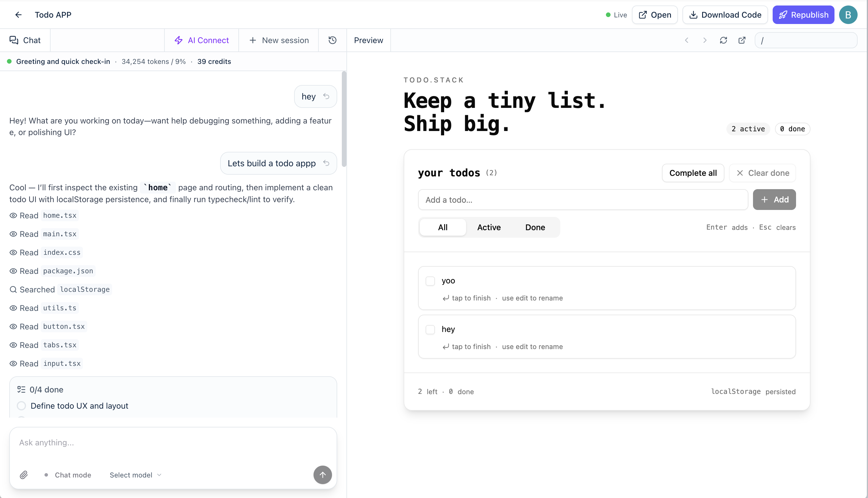The height and width of the screenshot is (498, 868).
Task: Click the forward navigation arrow in preview toolbar
Action: [x=705, y=40]
